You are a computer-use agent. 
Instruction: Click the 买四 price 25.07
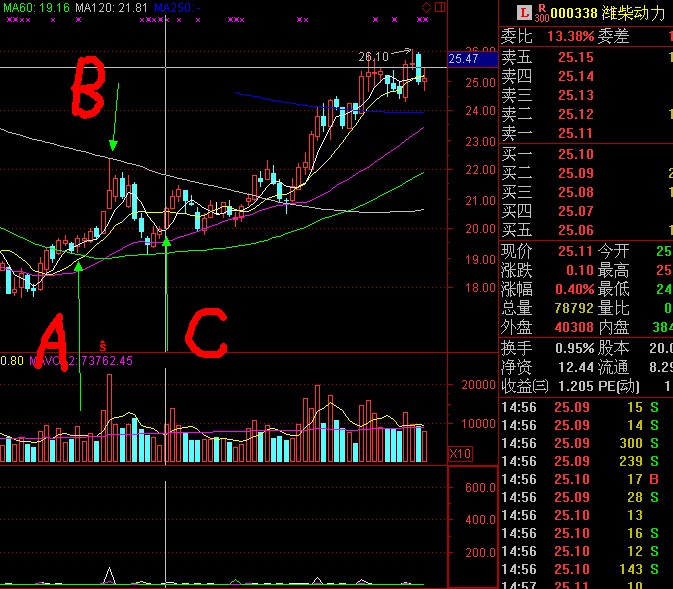(576, 211)
